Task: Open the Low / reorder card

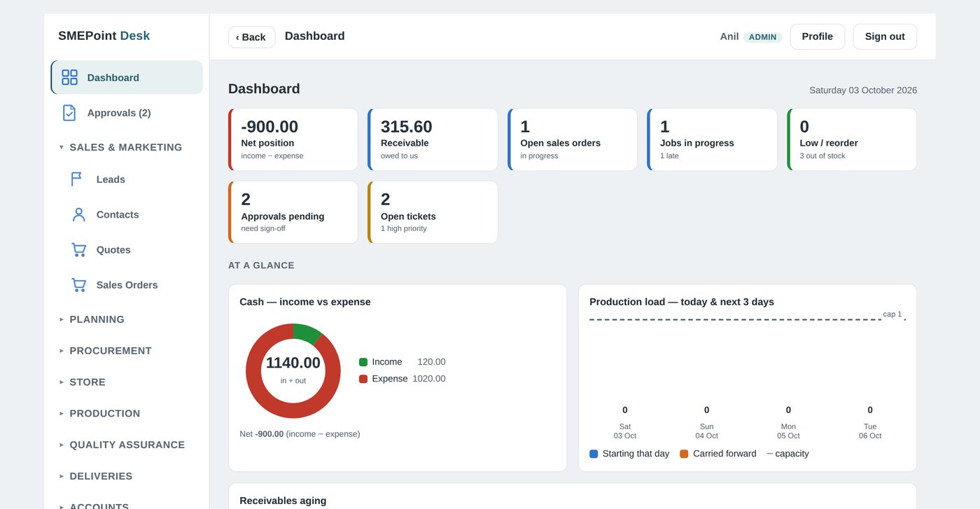Action: point(852,139)
